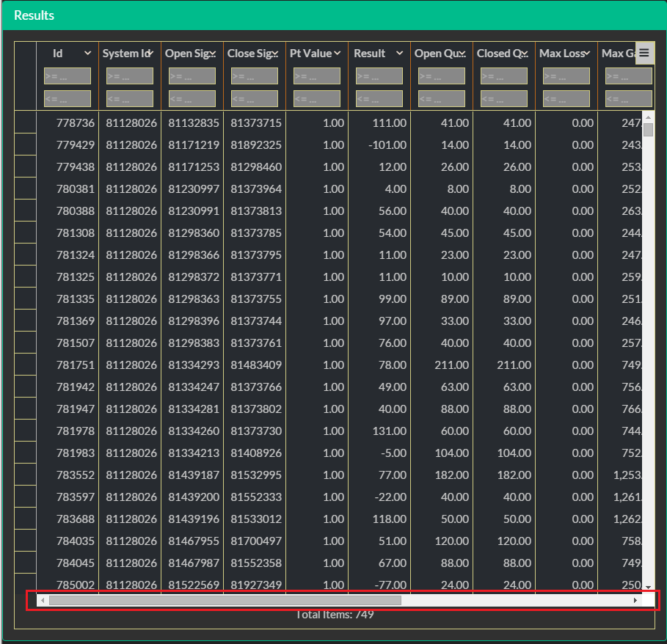
Task: Focus the Max Loss >= filter box
Action: [x=566, y=76]
